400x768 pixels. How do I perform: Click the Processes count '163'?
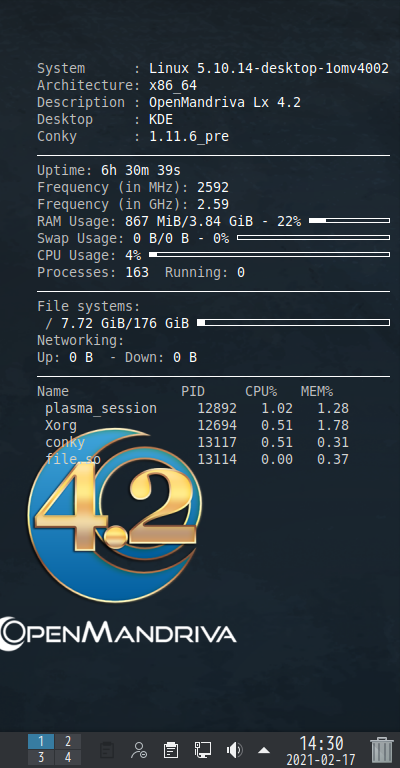tap(137, 272)
